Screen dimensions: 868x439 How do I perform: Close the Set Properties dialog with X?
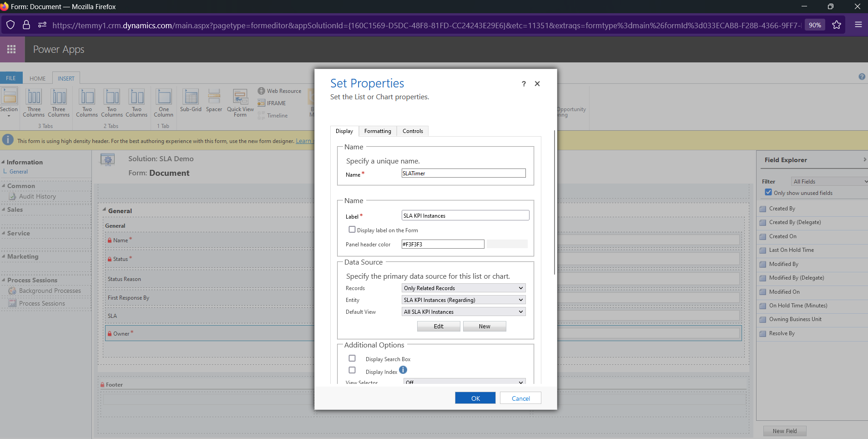click(x=537, y=84)
